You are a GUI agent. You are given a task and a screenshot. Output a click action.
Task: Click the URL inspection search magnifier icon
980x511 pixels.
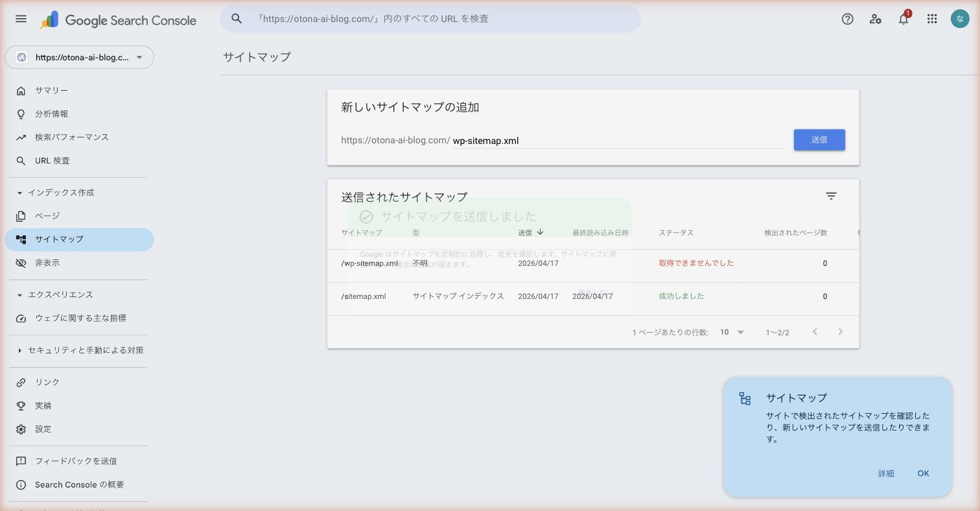[x=237, y=19]
